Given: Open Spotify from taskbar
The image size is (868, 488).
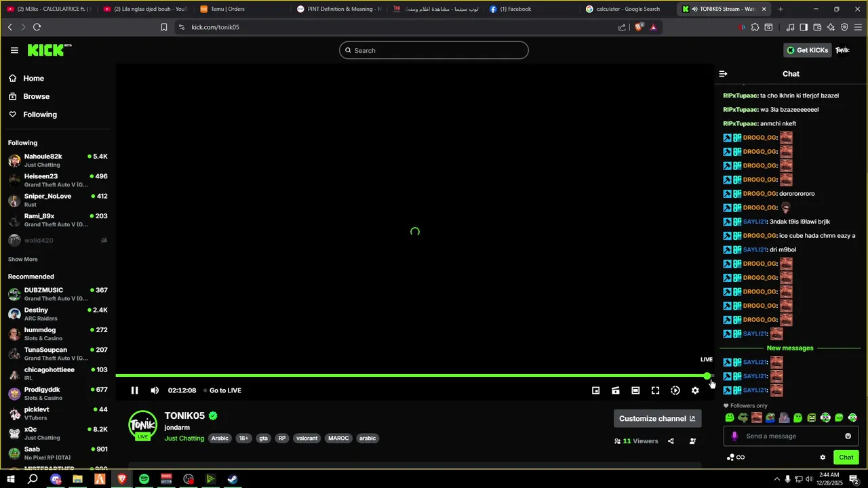Looking at the screenshot, I should tap(144, 479).
